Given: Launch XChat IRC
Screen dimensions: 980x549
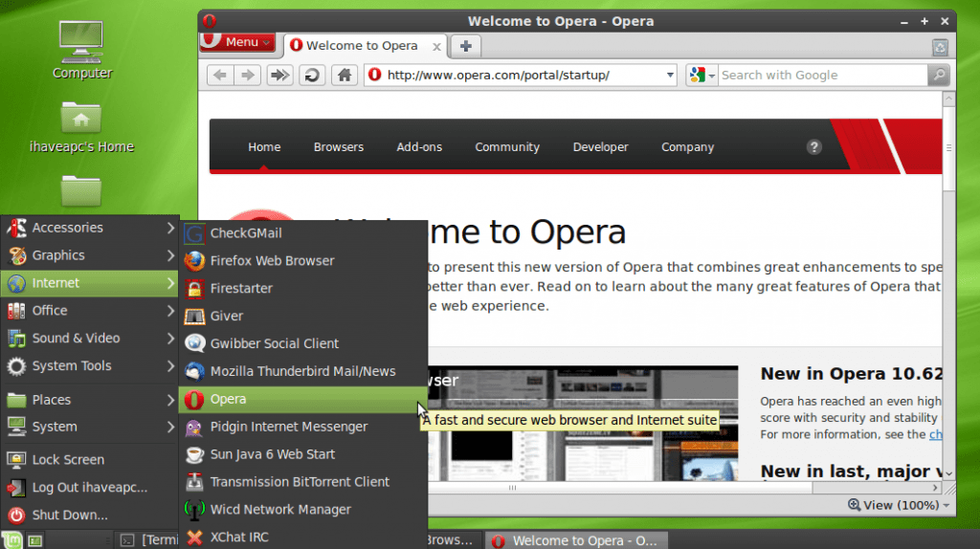Looking at the screenshot, I should (x=303, y=538).
